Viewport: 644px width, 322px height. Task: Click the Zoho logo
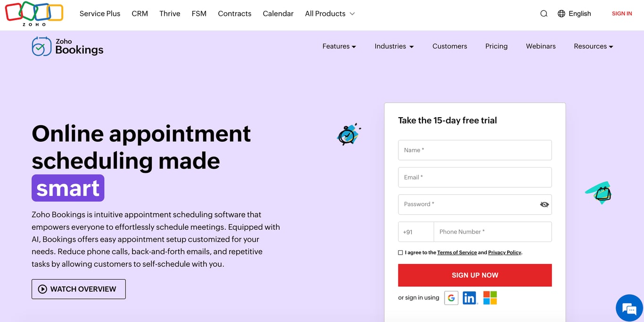click(33, 14)
